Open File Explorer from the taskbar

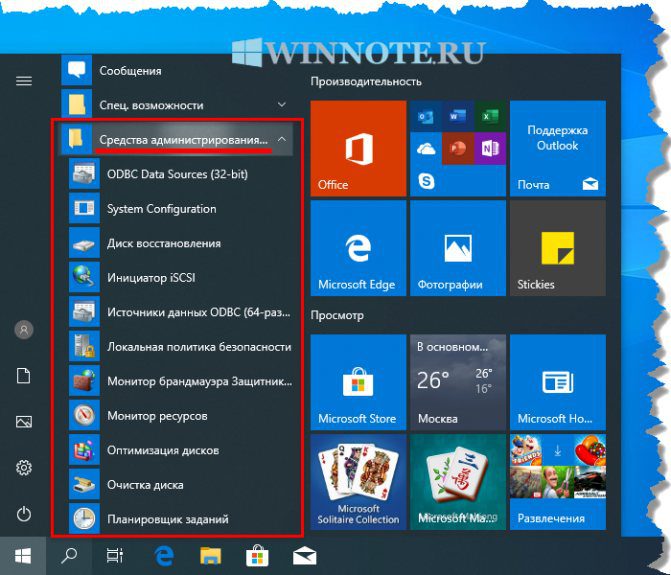[x=211, y=556]
